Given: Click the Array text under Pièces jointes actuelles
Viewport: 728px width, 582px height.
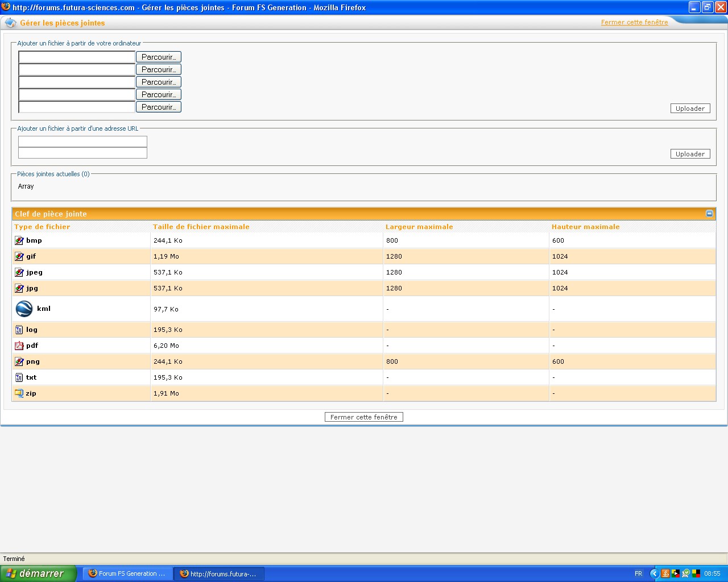Looking at the screenshot, I should pos(26,186).
